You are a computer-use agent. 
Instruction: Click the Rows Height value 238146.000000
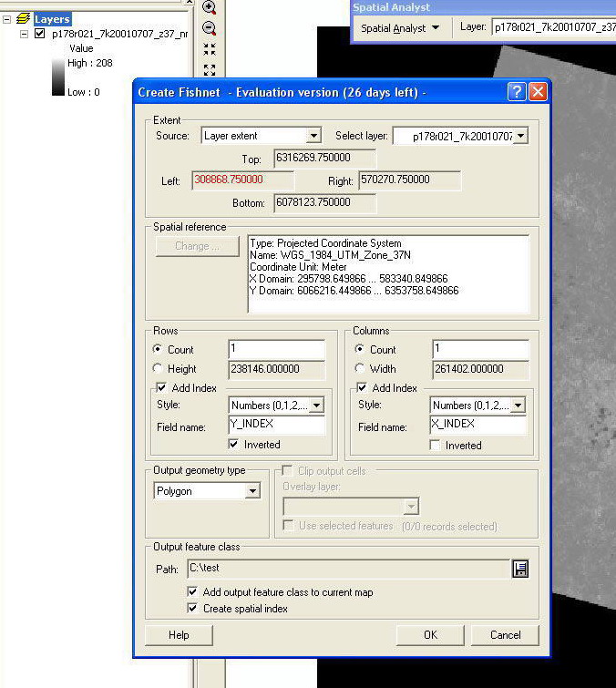point(277,369)
